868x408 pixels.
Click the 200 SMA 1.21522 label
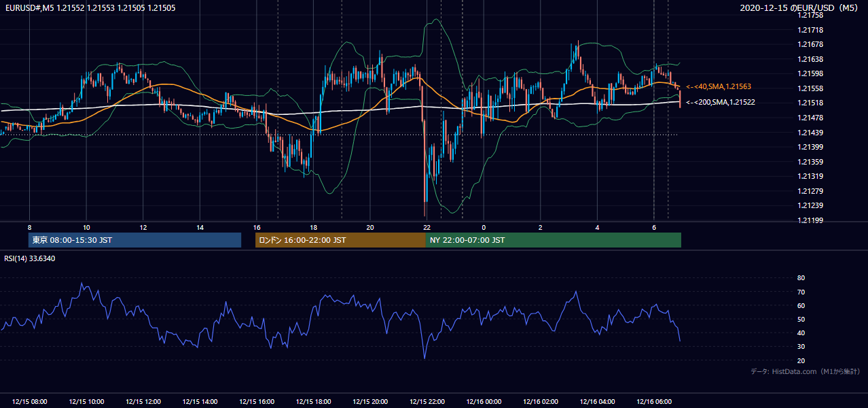tap(720, 103)
